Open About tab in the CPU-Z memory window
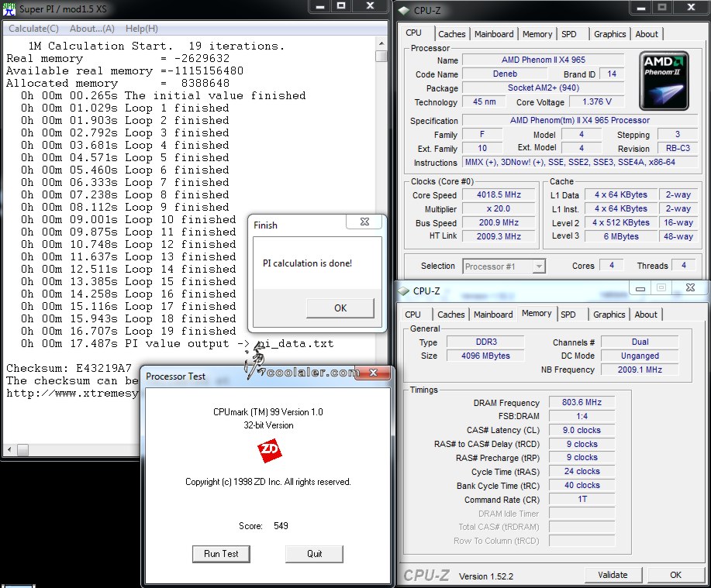711x588 pixels. pyautogui.click(x=646, y=315)
